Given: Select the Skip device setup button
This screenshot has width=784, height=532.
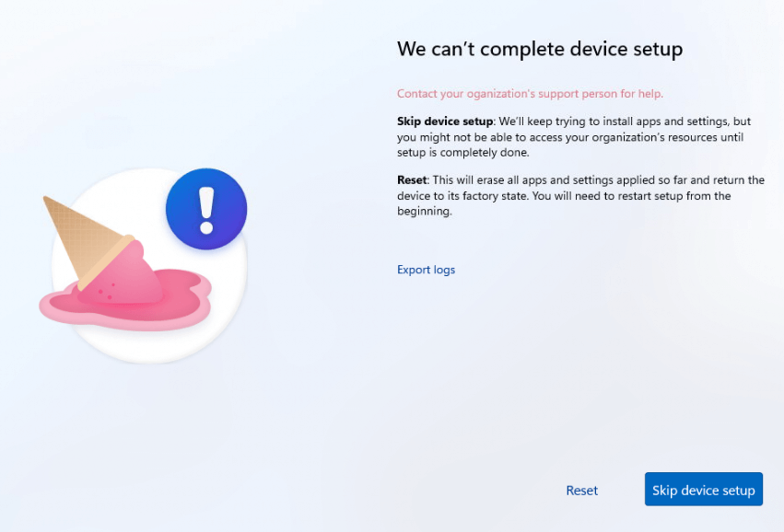Looking at the screenshot, I should point(704,489).
